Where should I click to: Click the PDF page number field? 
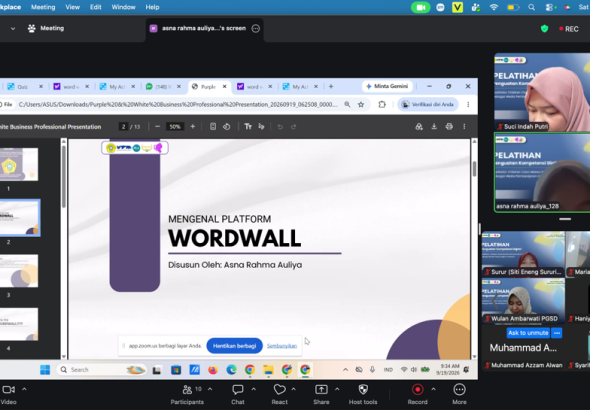[123, 127]
